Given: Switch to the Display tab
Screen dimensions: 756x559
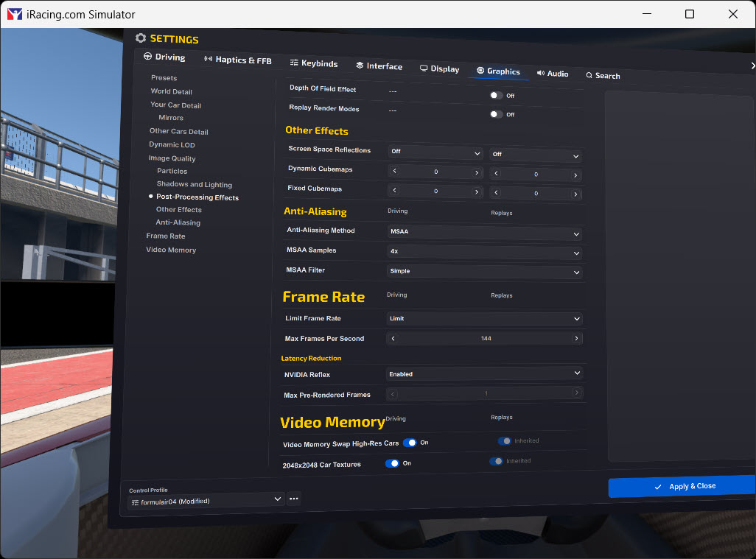Looking at the screenshot, I should [x=440, y=69].
